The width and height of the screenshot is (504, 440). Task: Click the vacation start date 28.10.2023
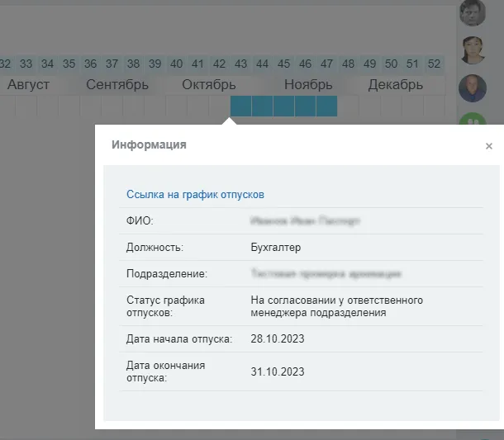point(278,339)
